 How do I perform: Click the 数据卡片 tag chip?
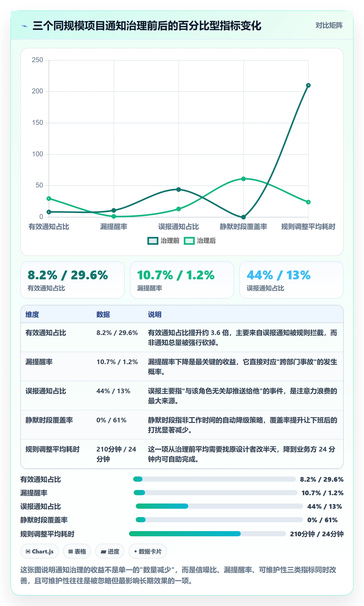pyautogui.click(x=148, y=551)
